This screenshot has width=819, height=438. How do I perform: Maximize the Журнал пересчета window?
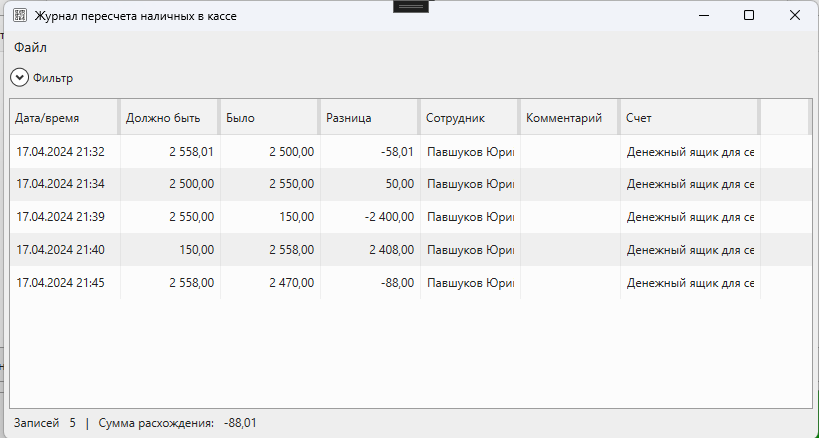tap(749, 16)
